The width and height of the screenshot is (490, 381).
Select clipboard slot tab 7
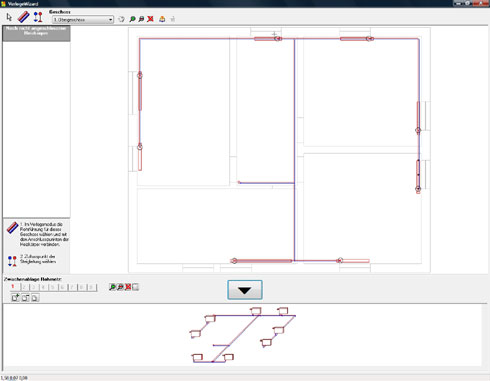click(72, 287)
